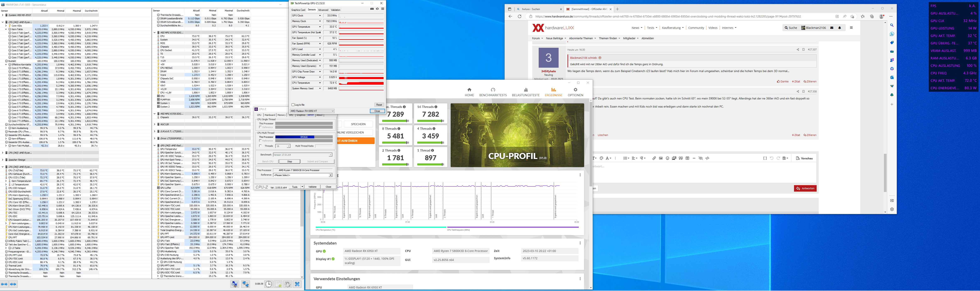Click the GPU-Z screenshot camera icon
980x291 pixels.
(372, 9)
